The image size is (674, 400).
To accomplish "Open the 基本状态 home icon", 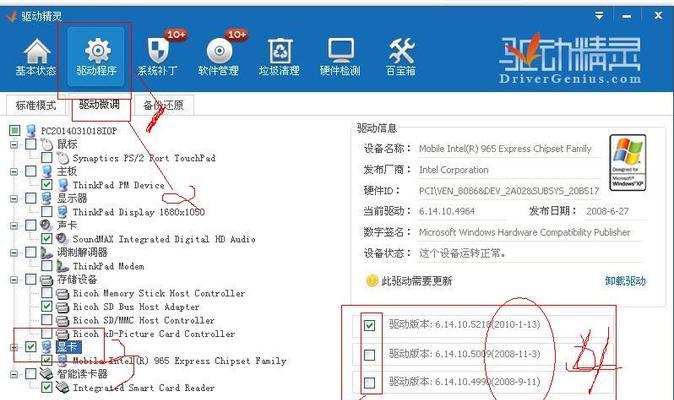I will point(37,52).
